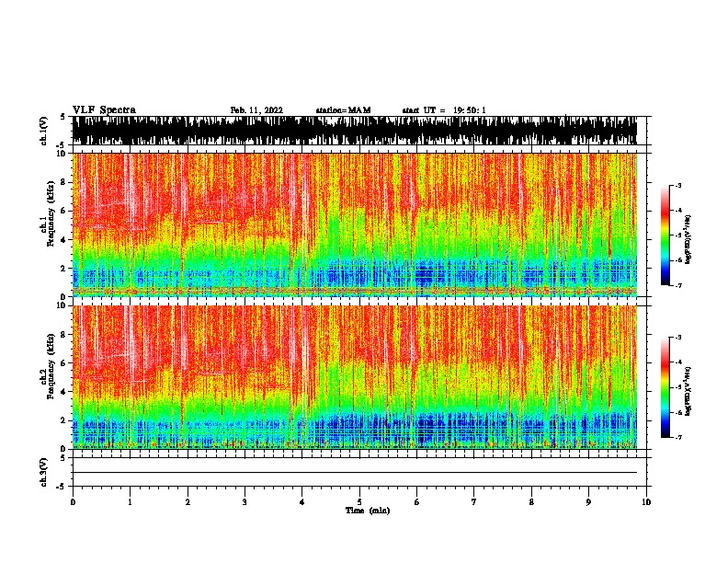Click the ch.1 spectrogram color scale bar

point(665,236)
